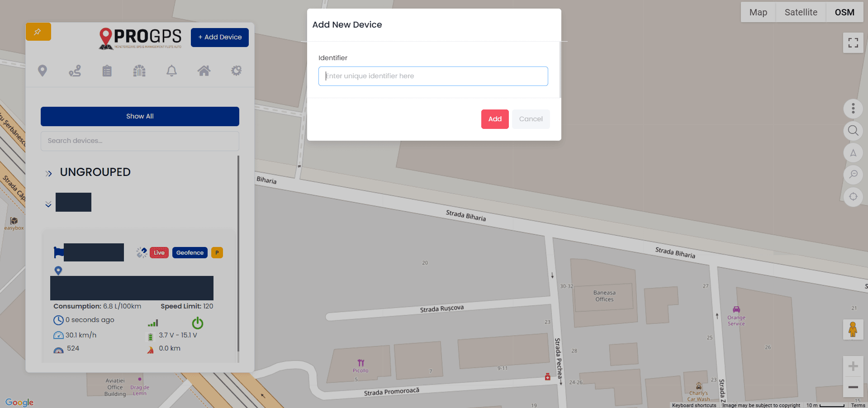
Task: Open the geofence globe grid icon
Action: (x=139, y=71)
